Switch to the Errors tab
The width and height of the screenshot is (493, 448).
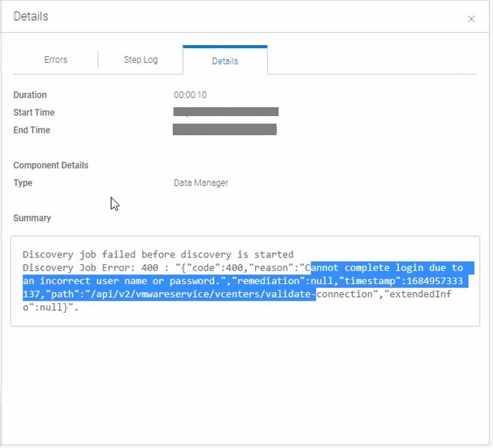tap(56, 59)
